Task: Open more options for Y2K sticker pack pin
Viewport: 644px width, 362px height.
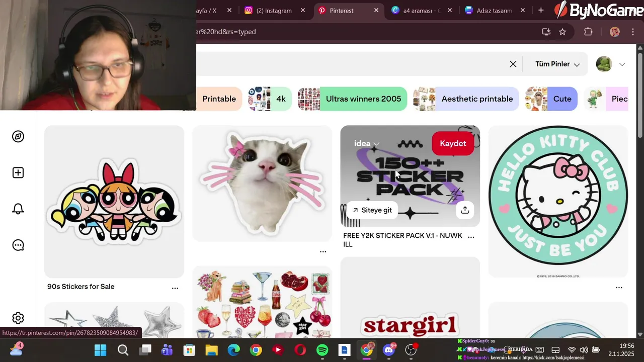Action: (x=471, y=236)
